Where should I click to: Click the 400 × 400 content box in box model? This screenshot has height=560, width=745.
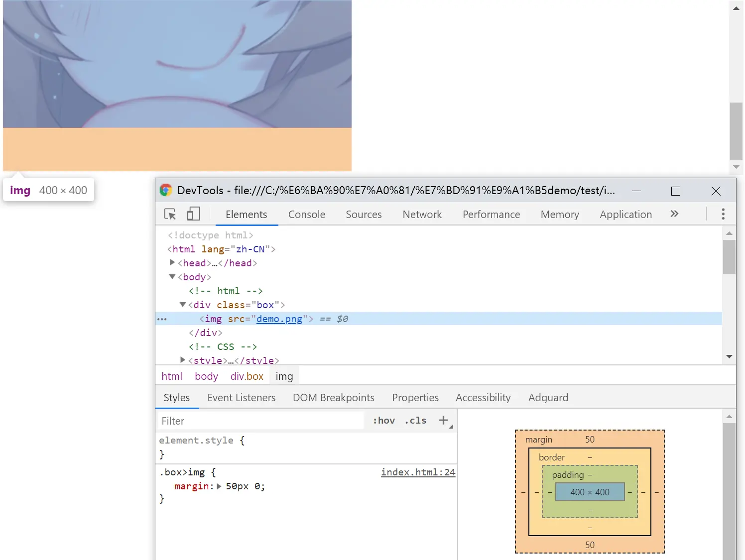[x=590, y=492]
